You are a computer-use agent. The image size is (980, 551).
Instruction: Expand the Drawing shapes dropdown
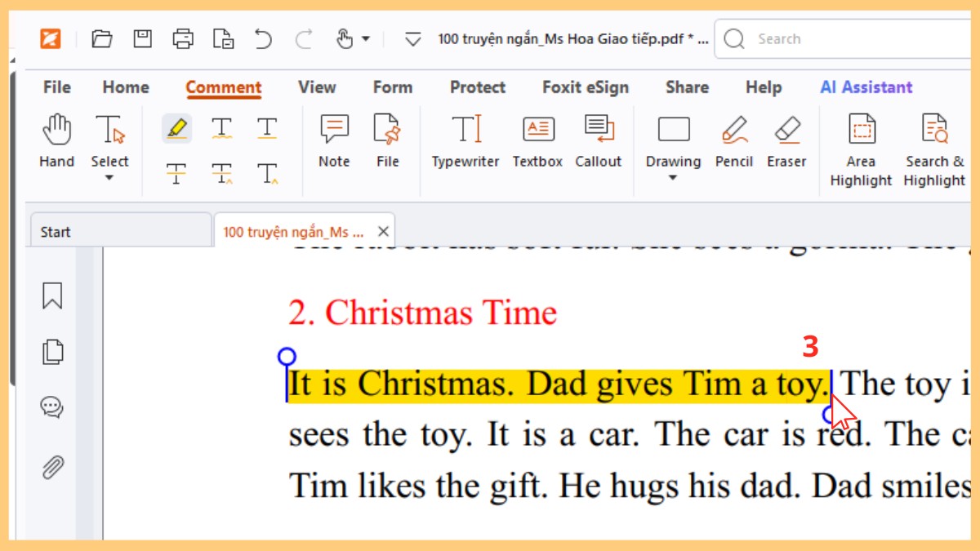[x=673, y=178]
